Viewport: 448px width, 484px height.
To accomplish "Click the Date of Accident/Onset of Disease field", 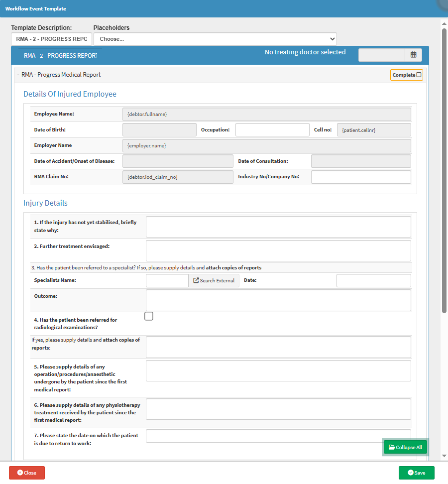I will 178,161.
